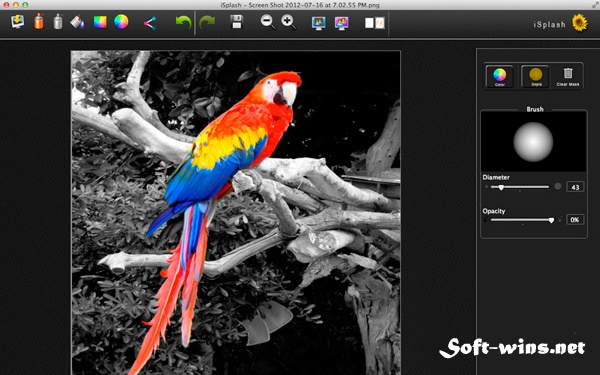600x375 pixels.
Task: Click on the parrot photo canvas
Action: coord(236,213)
